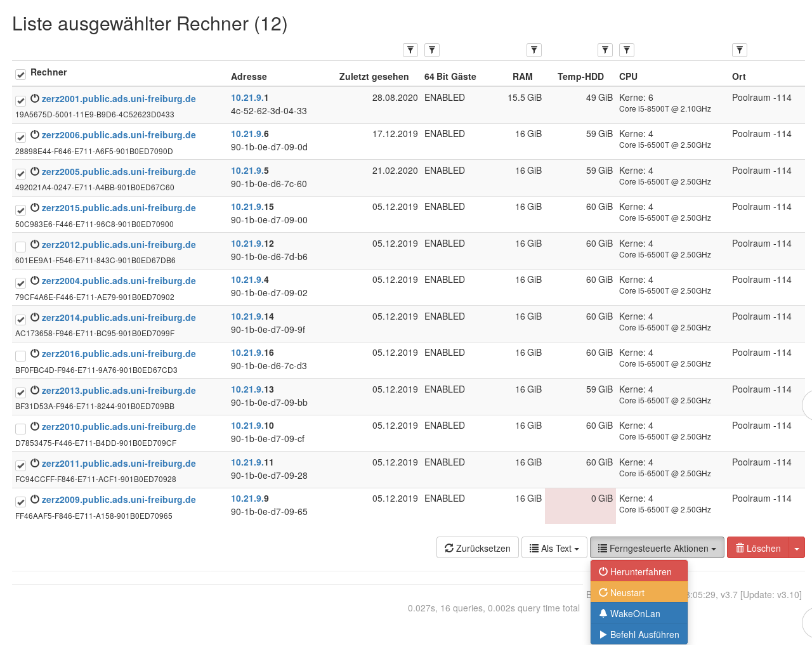Click filter icon above Temp-HDD column
Viewport: 812px width, 645px height.
pos(605,50)
